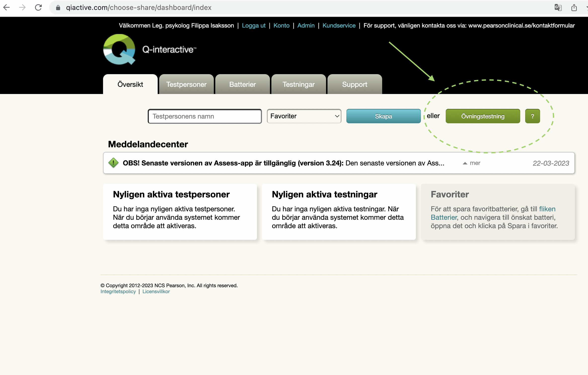Click the browser URL address bar
Screen dimensions: 588x375
[298, 8]
